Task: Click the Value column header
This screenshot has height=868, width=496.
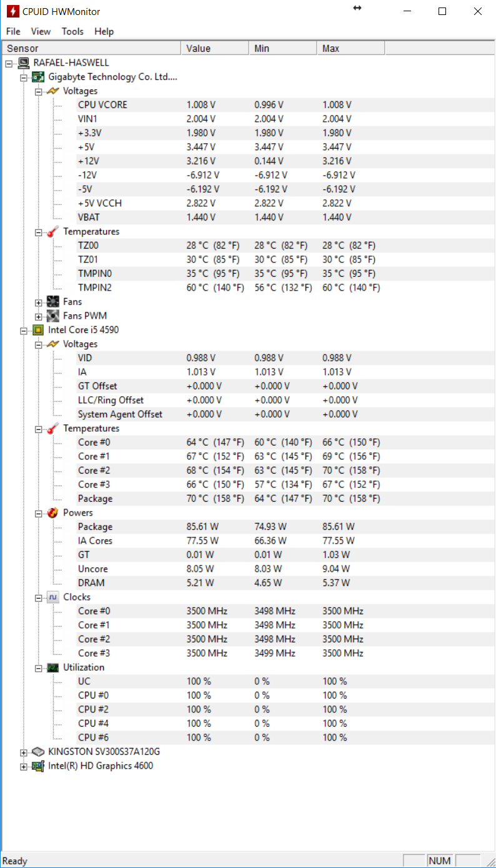Action: click(x=216, y=48)
